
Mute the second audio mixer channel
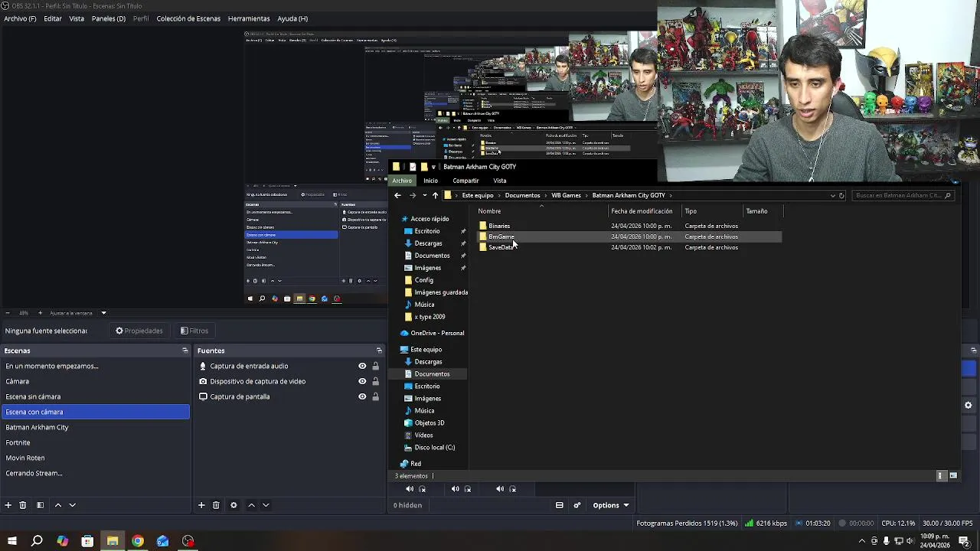click(x=456, y=489)
